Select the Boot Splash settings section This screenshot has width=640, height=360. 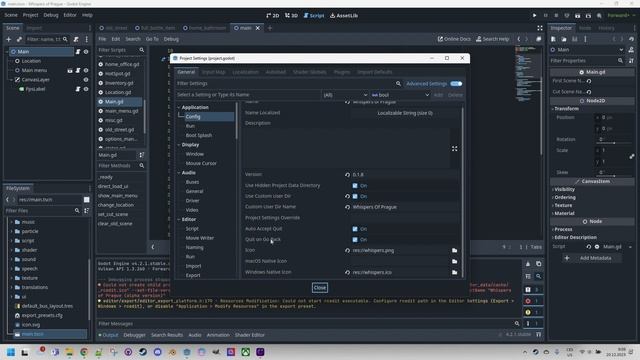click(199, 135)
